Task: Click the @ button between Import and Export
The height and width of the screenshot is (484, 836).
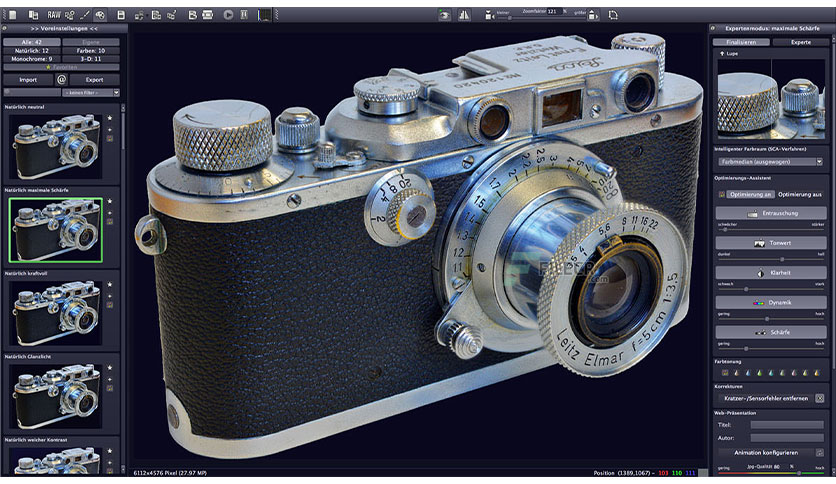Action: [x=61, y=79]
